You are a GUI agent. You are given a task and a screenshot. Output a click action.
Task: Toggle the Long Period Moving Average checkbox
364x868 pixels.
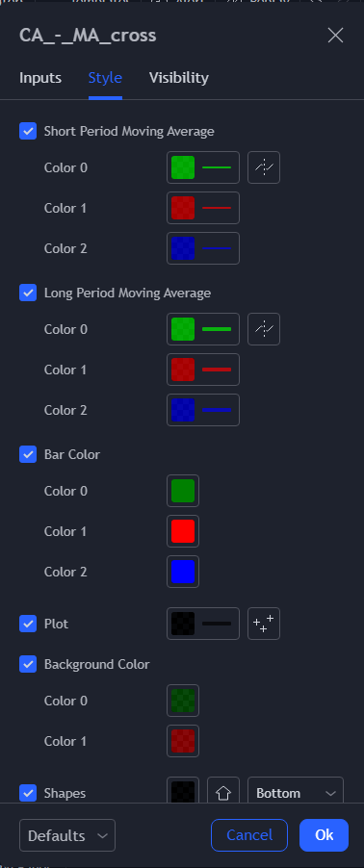pyautogui.click(x=28, y=293)
